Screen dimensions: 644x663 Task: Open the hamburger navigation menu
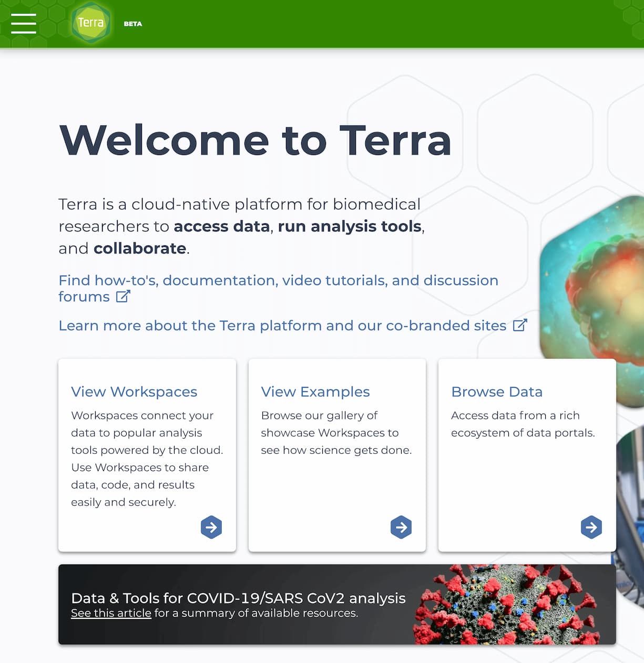[24, 24]
